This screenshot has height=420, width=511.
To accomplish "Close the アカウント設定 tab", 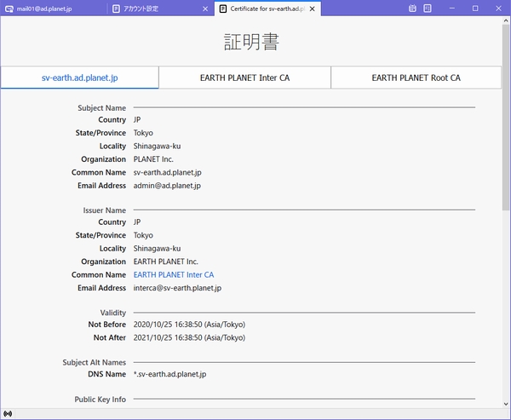I will click(x=205, y=9).
